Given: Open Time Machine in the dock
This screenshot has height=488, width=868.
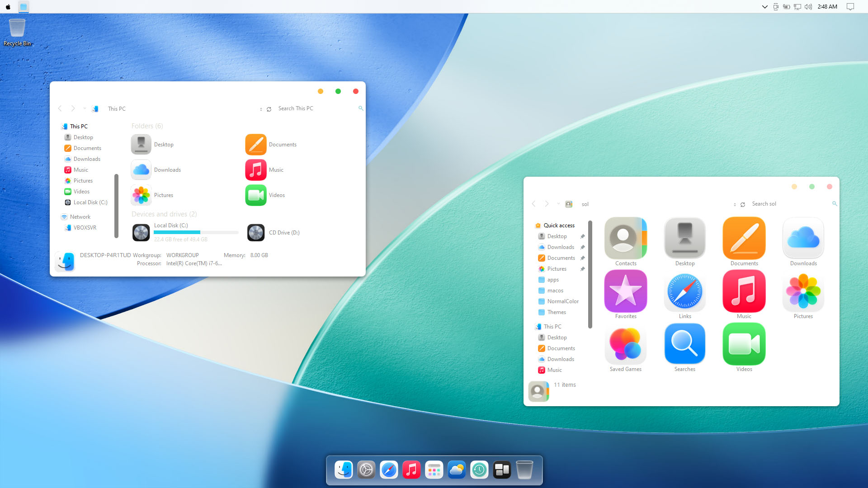Looking at the screenshot, I should coord(479,470).
